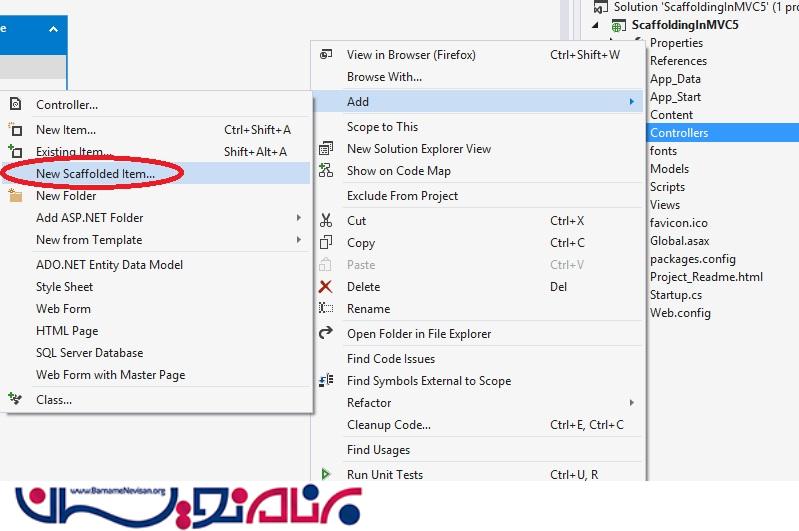Image resolution: width=799 pixels, height=531 pixels.
Task: Click the New Item icon
Action: [x=15, y=129]
